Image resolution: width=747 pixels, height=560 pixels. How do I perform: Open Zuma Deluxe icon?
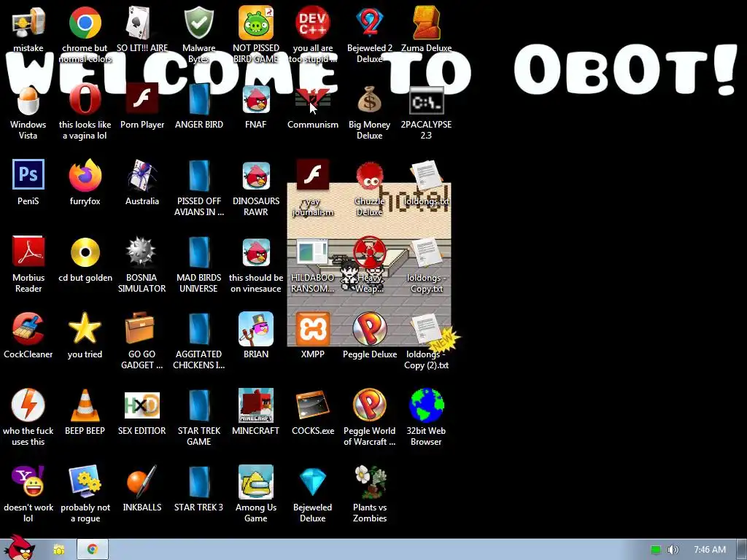tap(426, 23)
